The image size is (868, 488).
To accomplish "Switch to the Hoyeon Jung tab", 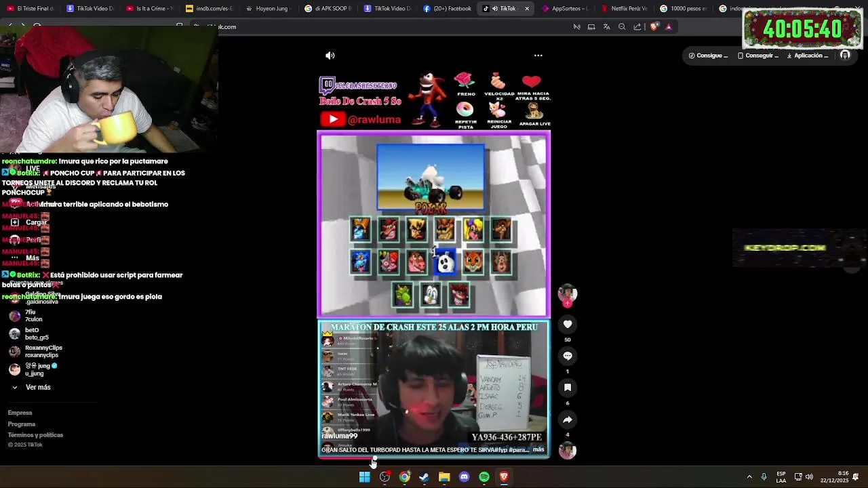I will [267, 9].
